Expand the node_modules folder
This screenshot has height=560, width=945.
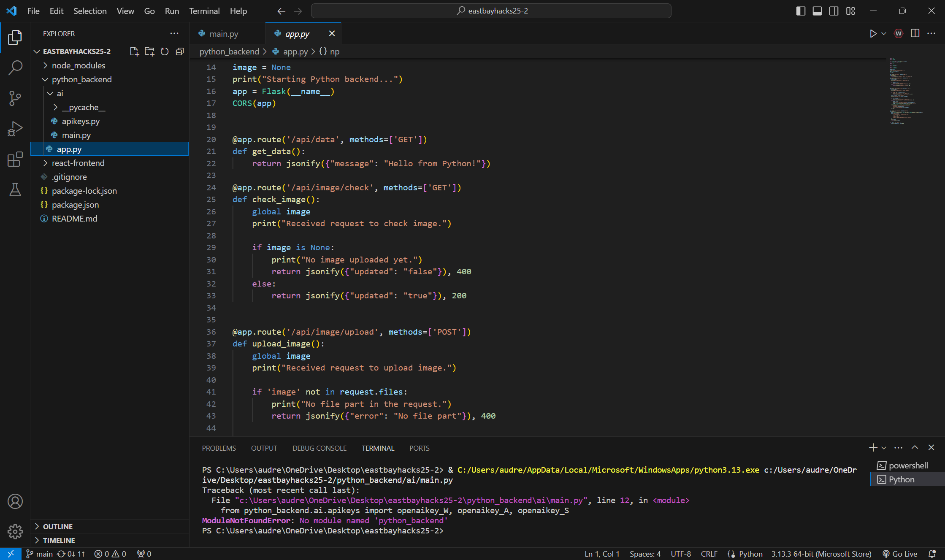coord(79,65)
